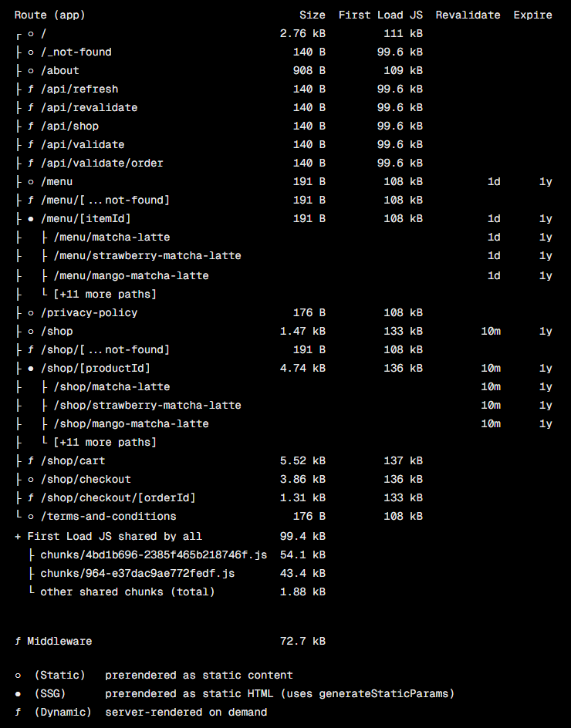Click the 1.47 kB size of /shop

[302, 332]
